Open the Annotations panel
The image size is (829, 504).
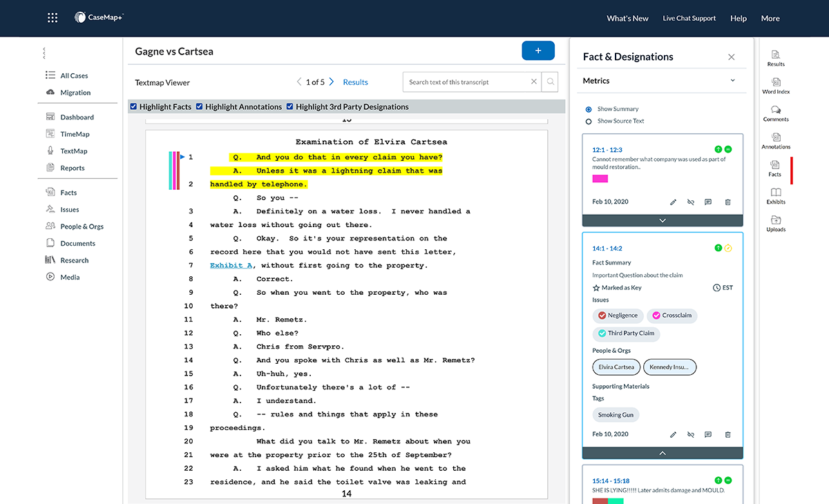click(775, 142)
